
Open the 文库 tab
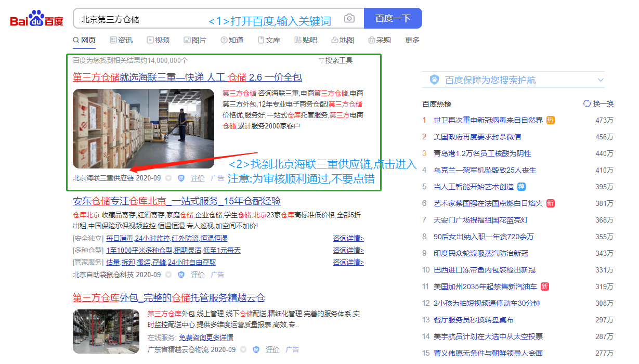(x=269, y=40)
